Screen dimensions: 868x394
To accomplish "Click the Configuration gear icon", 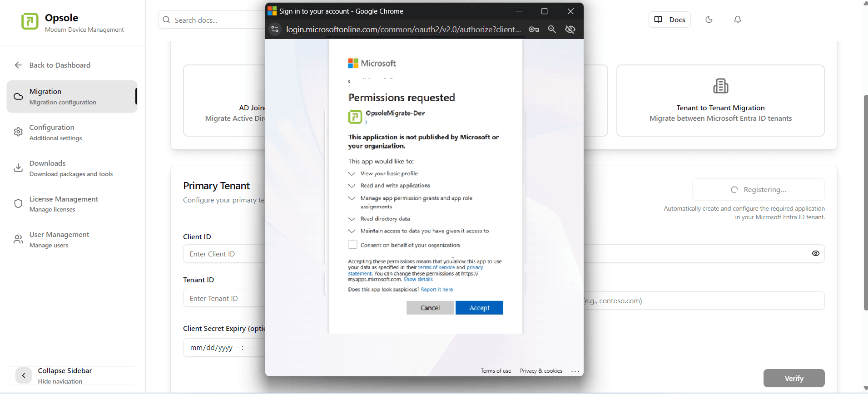I will pos(18,132).
